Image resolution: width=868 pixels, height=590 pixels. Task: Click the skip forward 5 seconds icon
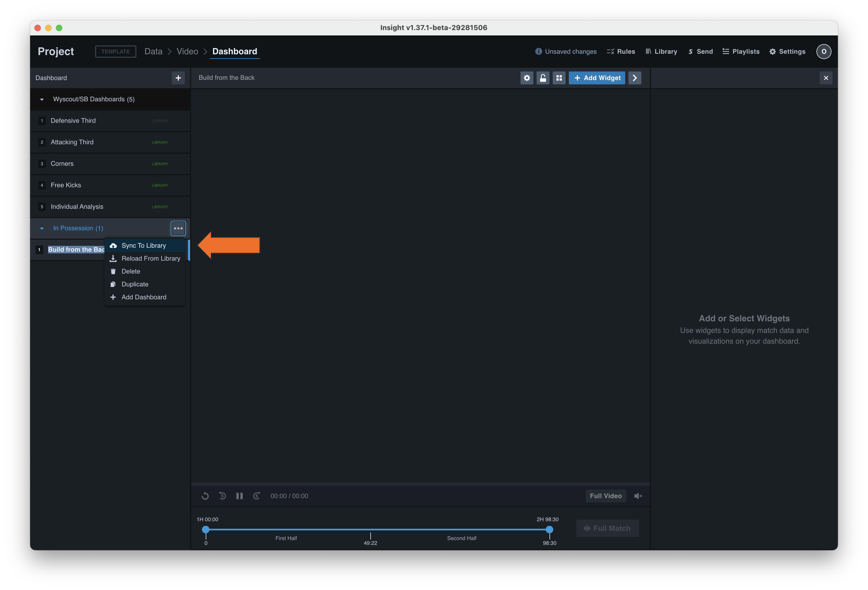[256, 496]
